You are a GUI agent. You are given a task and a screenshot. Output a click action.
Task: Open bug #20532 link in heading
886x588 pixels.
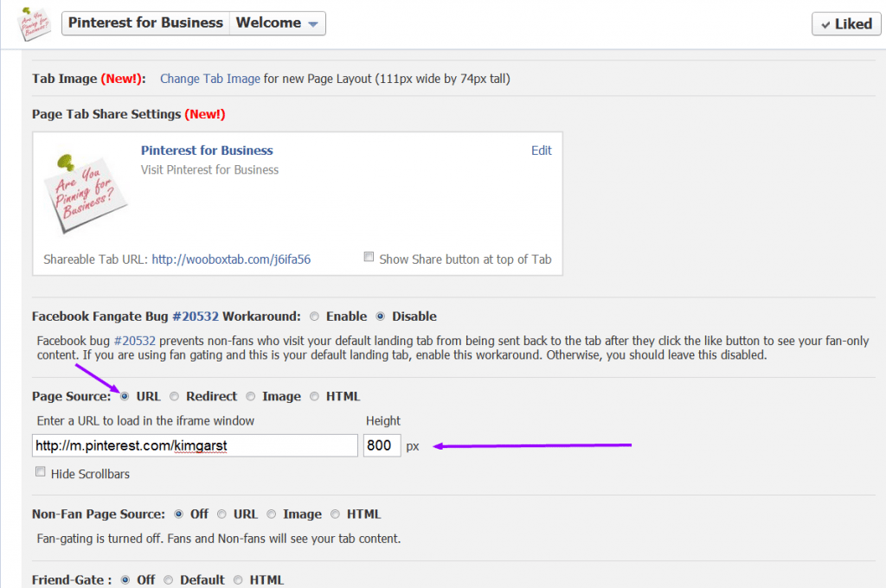click(x=196, y=316)
